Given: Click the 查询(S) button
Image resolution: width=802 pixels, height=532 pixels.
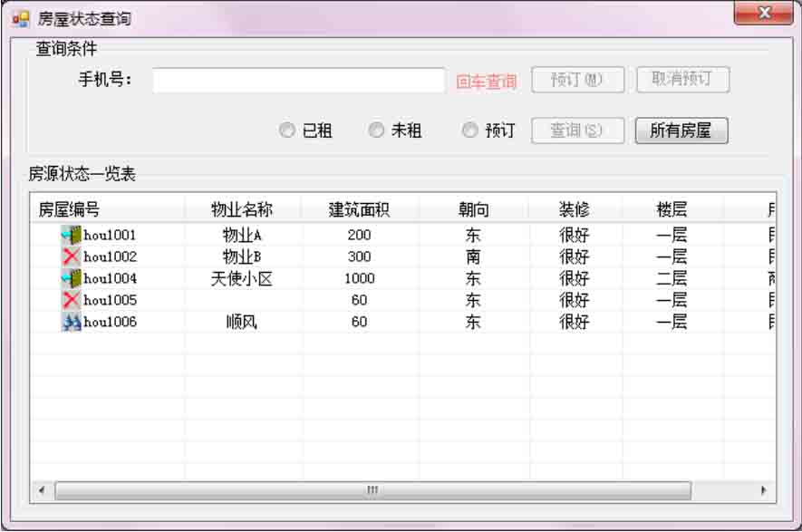Looking at the screenshot, I should pos(577,131).
